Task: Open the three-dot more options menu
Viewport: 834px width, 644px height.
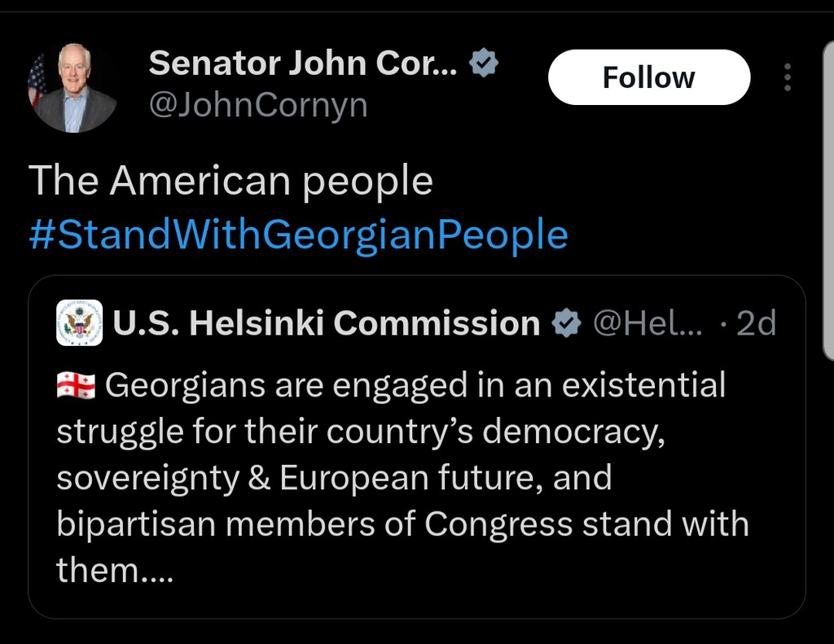Action: point(787,77)
